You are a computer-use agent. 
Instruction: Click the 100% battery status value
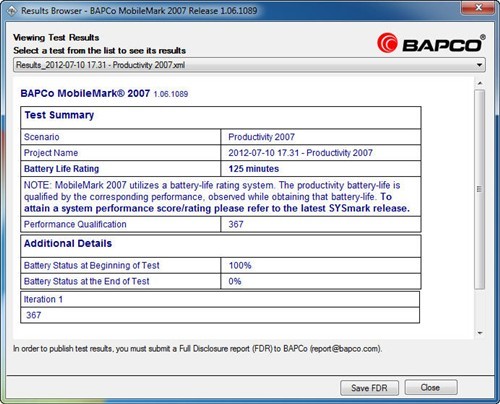pyautogui.click(x=240, y=265)
